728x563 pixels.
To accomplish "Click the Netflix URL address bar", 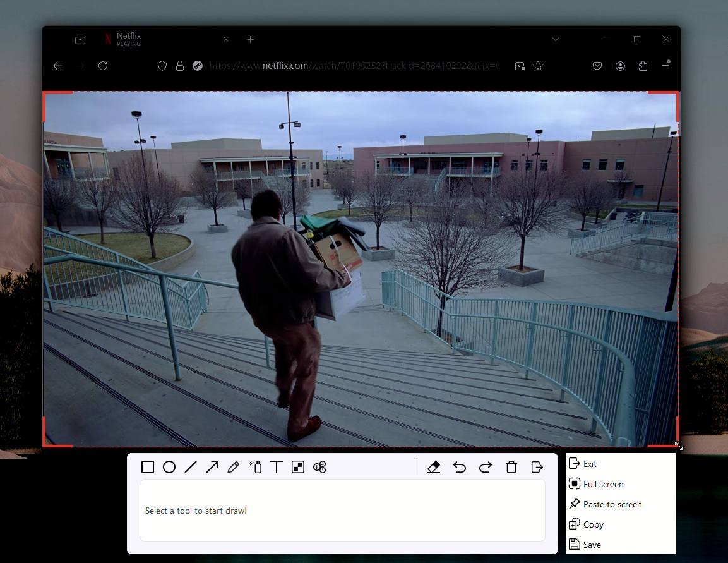I will (x=354, y=66).
